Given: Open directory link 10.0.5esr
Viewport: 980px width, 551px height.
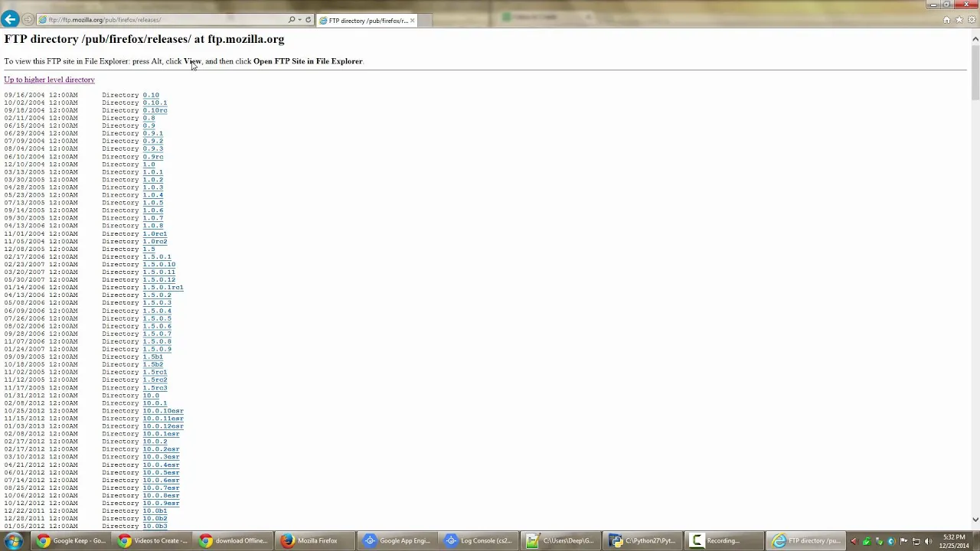Looking at the screenshot, I should tap(161, 472).
